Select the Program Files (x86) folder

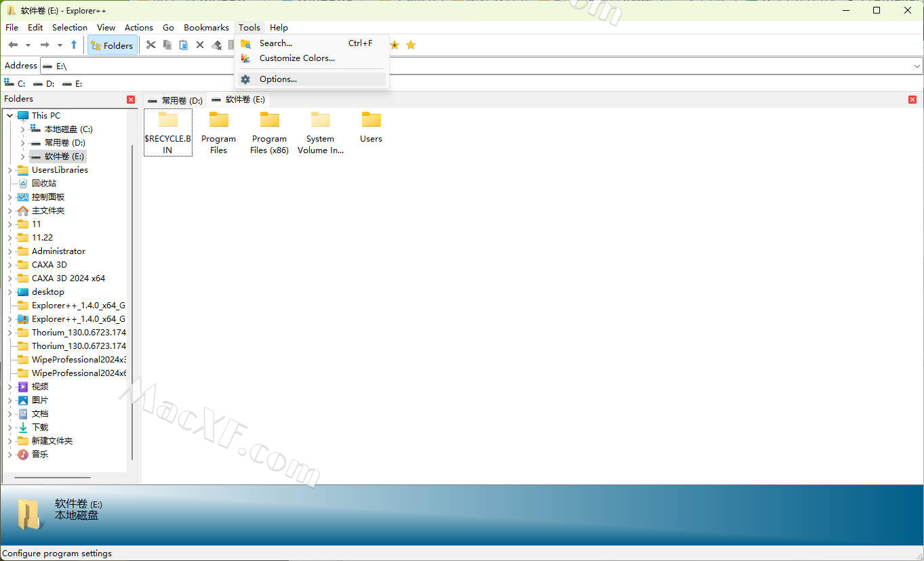(x=269, y=133)
